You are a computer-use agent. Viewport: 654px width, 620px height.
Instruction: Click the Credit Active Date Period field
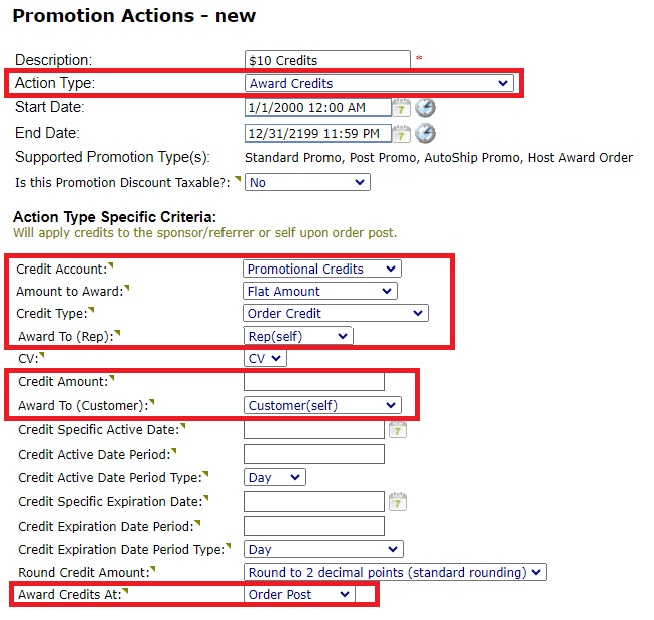(x=314, y=454)
